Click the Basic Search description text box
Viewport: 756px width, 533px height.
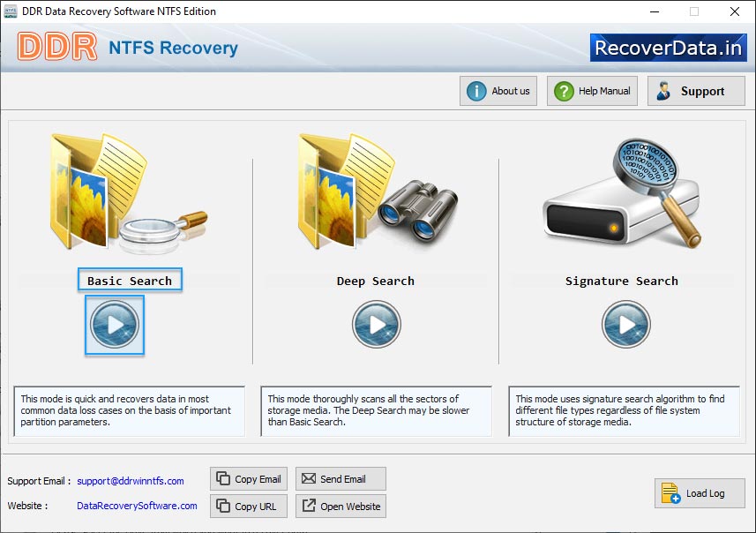(x=129, y=411)
